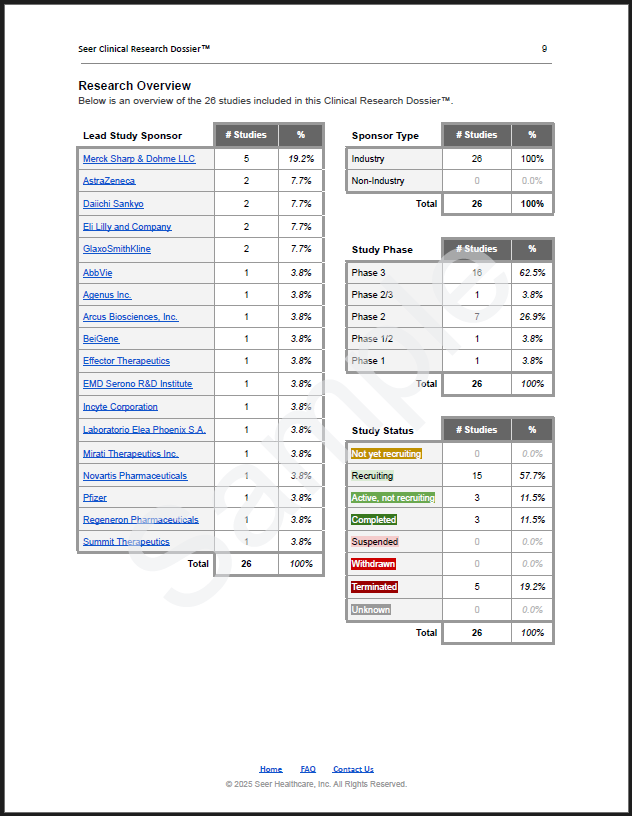
Task: Click the Lead Study Sponsor table heading
Action: click(x=132, y=136)
